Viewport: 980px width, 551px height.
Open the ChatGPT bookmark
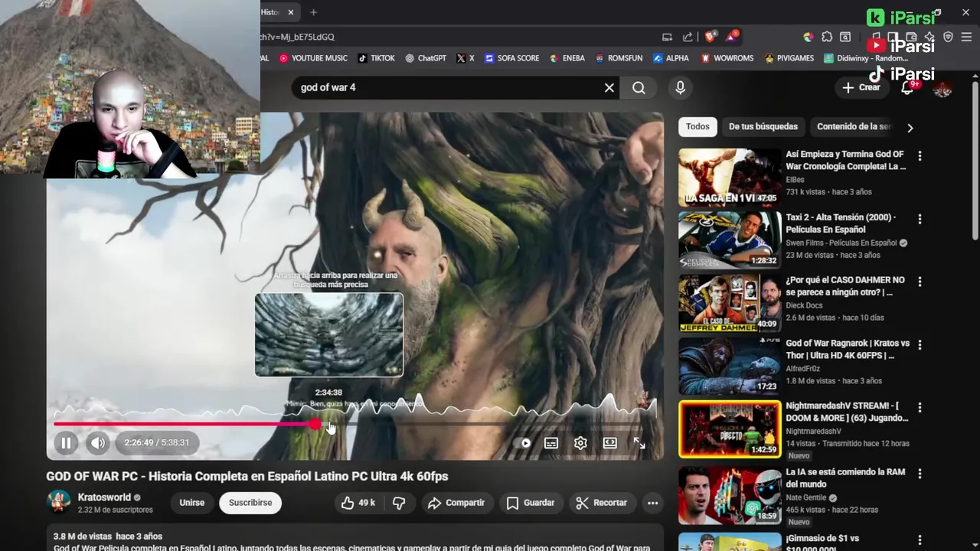pyautogui.click(x=425, y=58)
